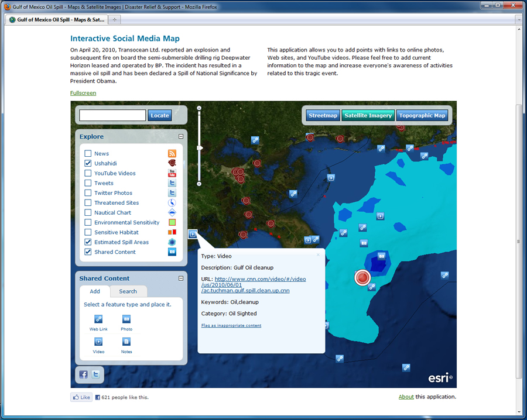Viewport: 527px width, 420px height.
Task: Open the tab list dropdown arrow
Action: click(519, 20)
